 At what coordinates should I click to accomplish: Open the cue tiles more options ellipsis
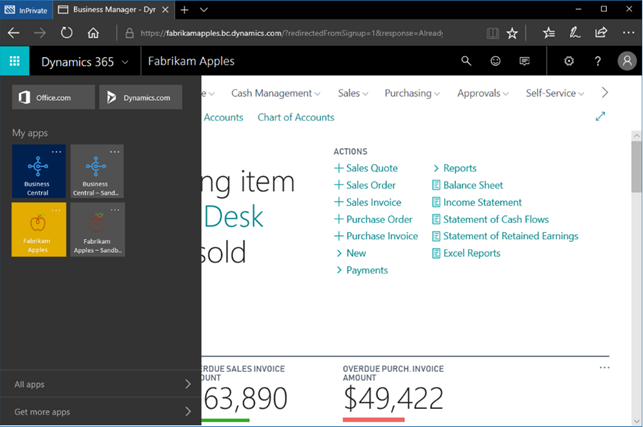(x=604, y=368)
